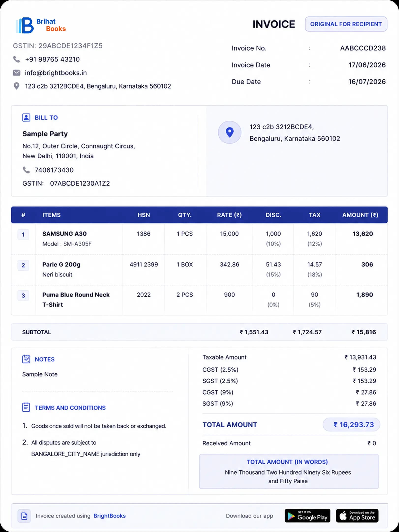The image size is (399, 532).
Task: Click the Received Amount ₹ 0 value
Action: click(372, 443)
